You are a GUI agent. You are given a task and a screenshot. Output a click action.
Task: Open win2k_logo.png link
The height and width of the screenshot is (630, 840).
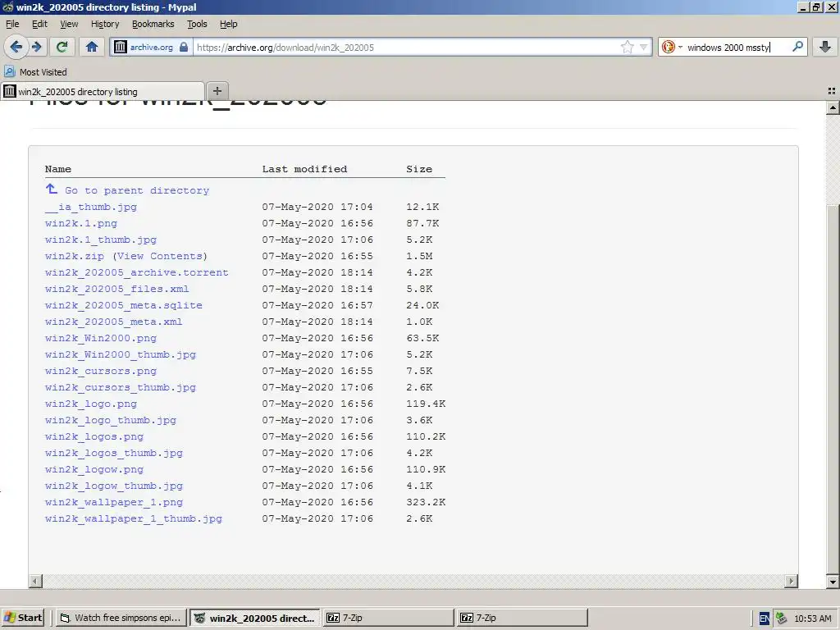[x=91, y=404]
